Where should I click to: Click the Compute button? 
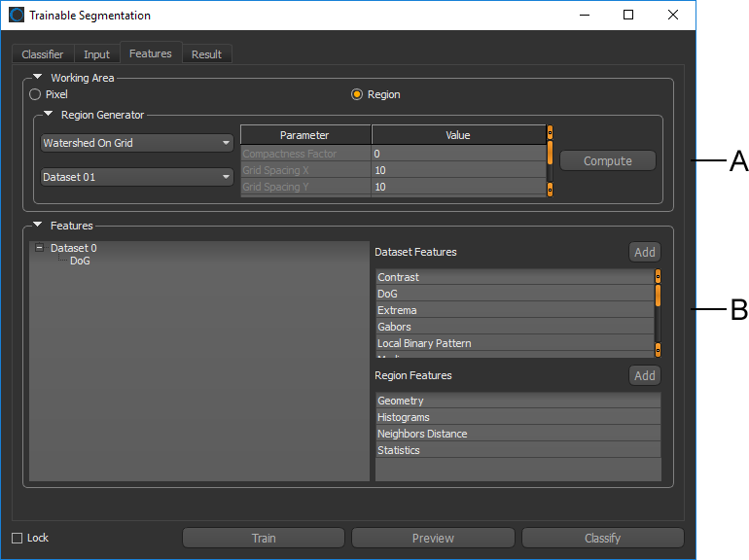tap(607, 161)
